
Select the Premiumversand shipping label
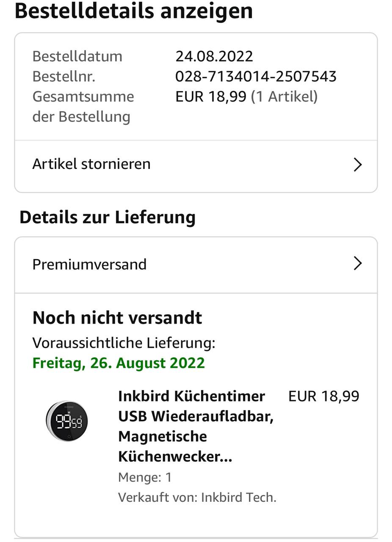tap(89, 264)
